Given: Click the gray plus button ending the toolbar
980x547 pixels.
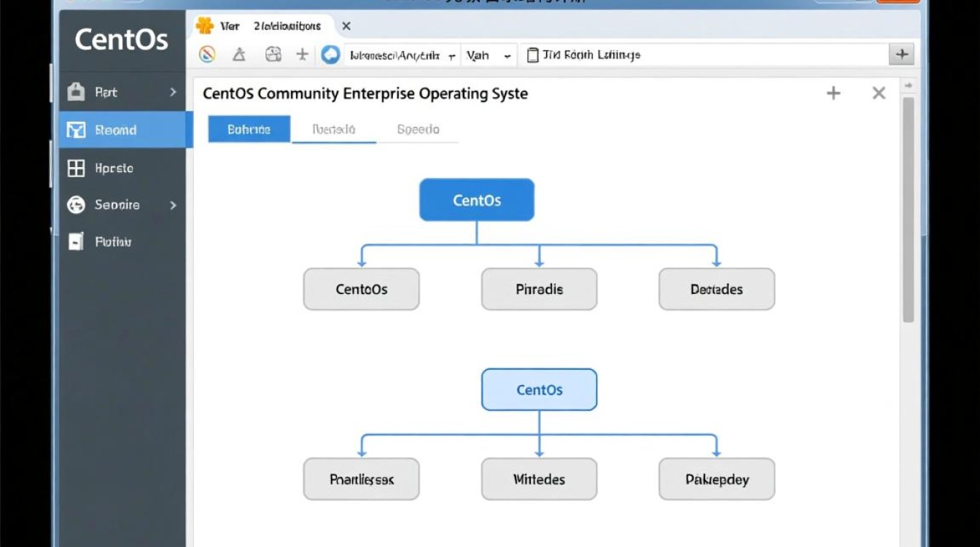Looking at the screenshot, I should click(902, 55).
